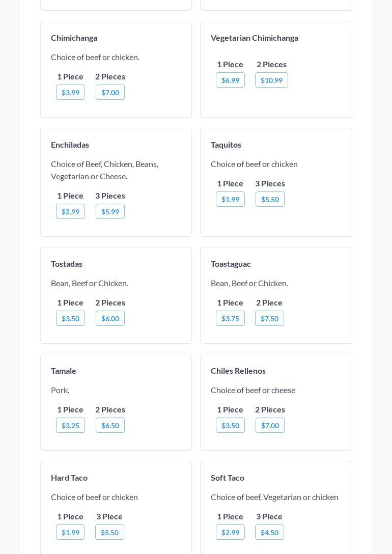
Task: Choose Toastaguac 1 Piece $3.75
Action: tap(230, 318)
